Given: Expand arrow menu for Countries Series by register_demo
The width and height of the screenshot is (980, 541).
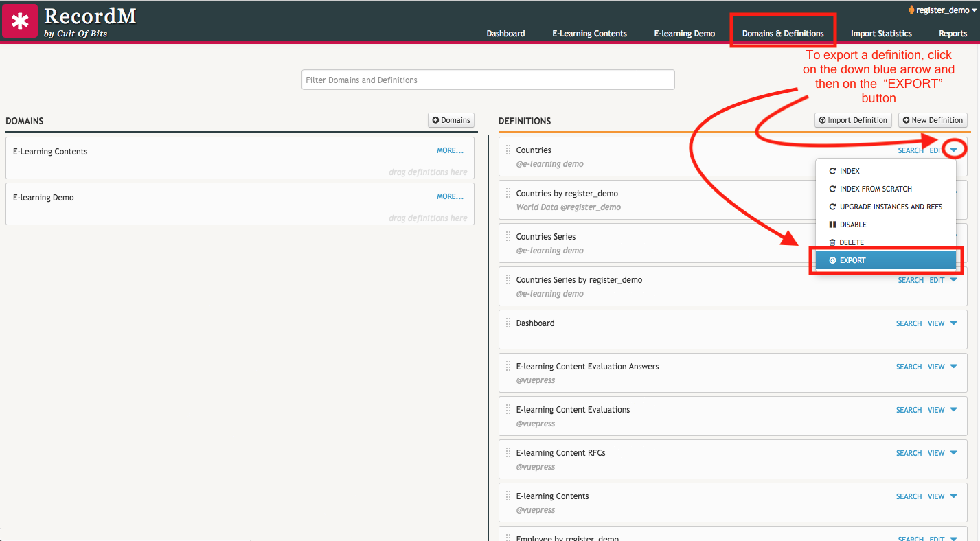Looking at the screenshot, I should (x=954, y=279).
